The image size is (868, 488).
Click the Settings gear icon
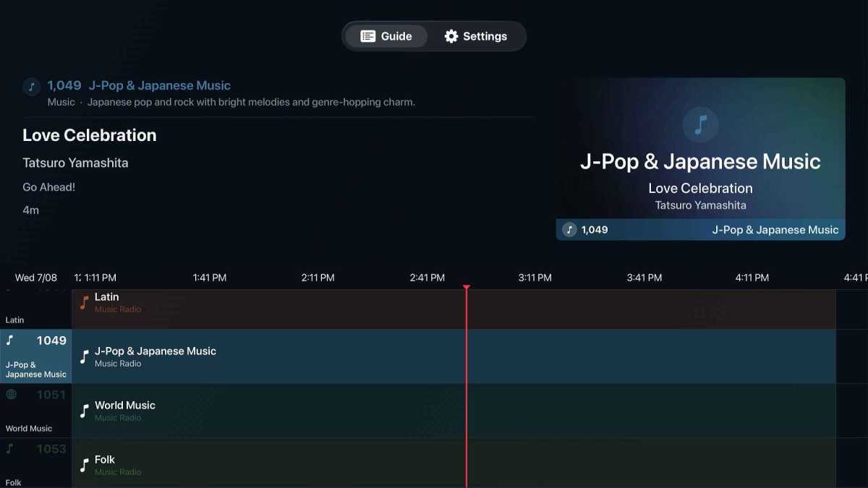click(451, 36)
